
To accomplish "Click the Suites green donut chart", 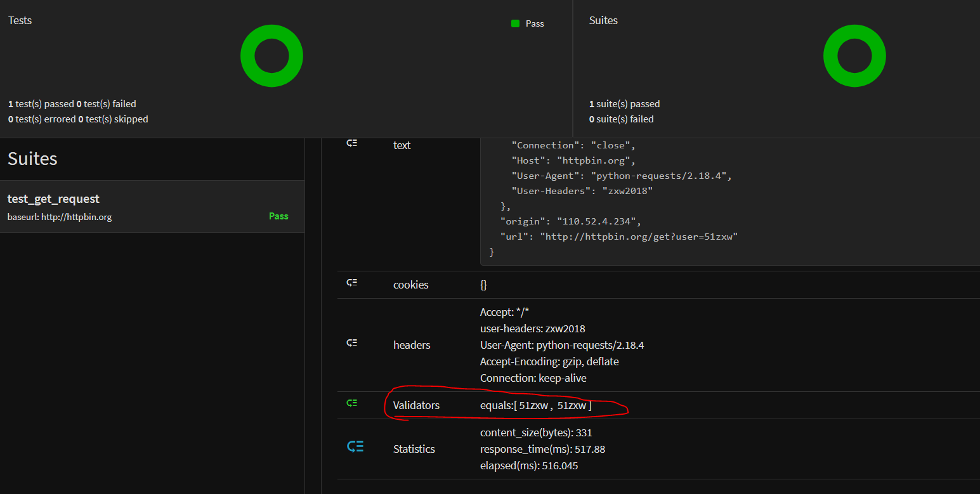I will (x=854, y=56).
